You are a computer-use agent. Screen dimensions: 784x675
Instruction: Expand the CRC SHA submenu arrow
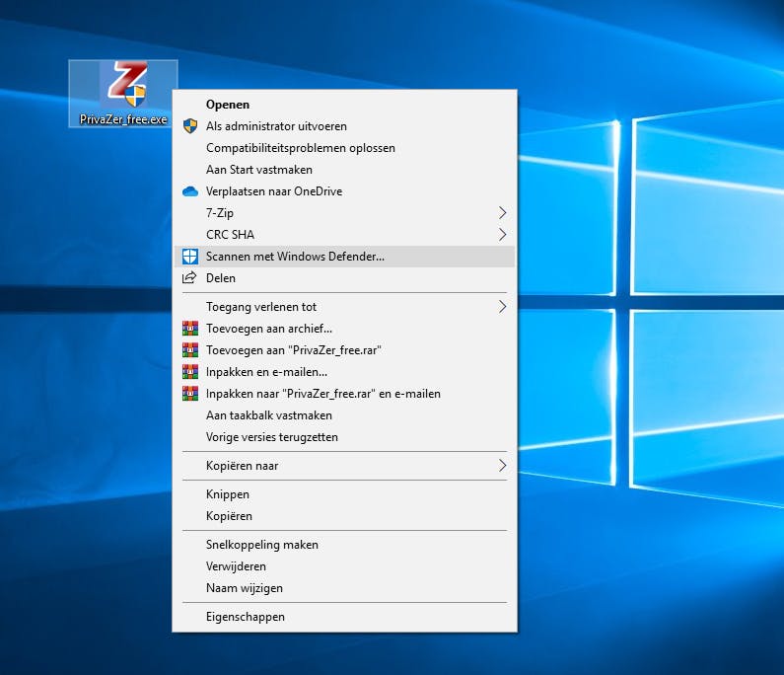point(502,235)
